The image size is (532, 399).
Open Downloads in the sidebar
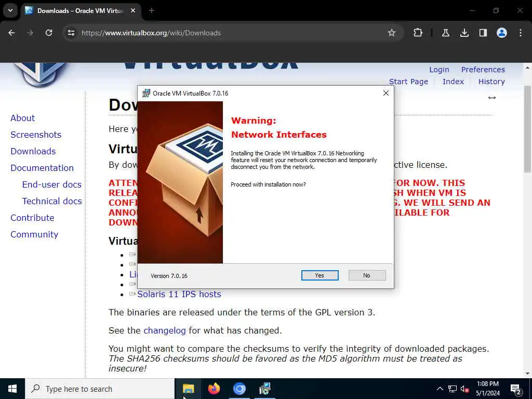point(33,151)
